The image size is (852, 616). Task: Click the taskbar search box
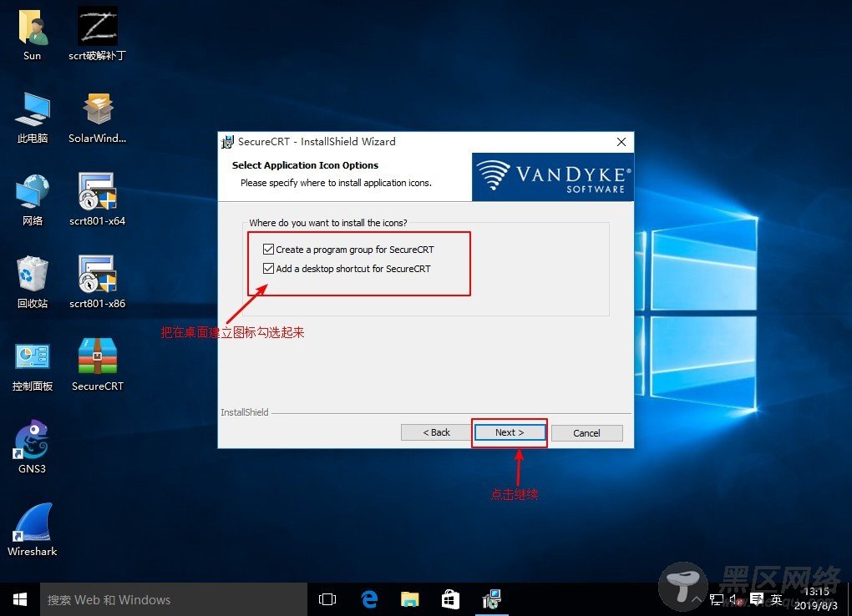[174, 599]
